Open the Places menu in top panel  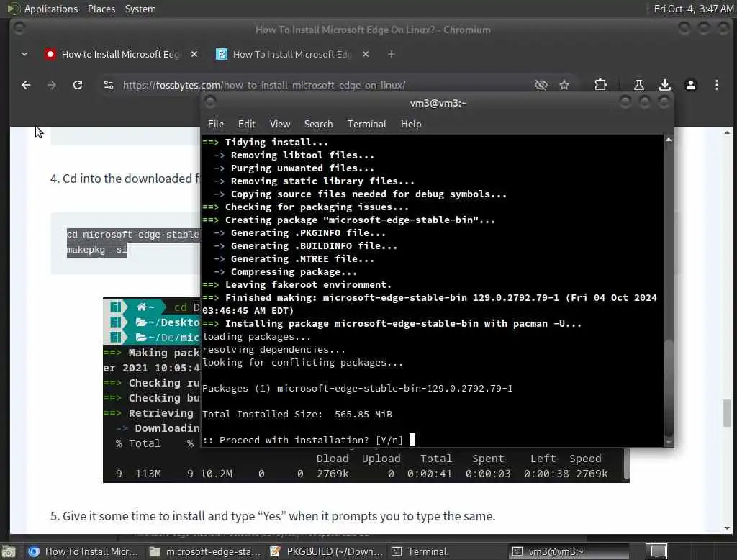click(101, 9)
